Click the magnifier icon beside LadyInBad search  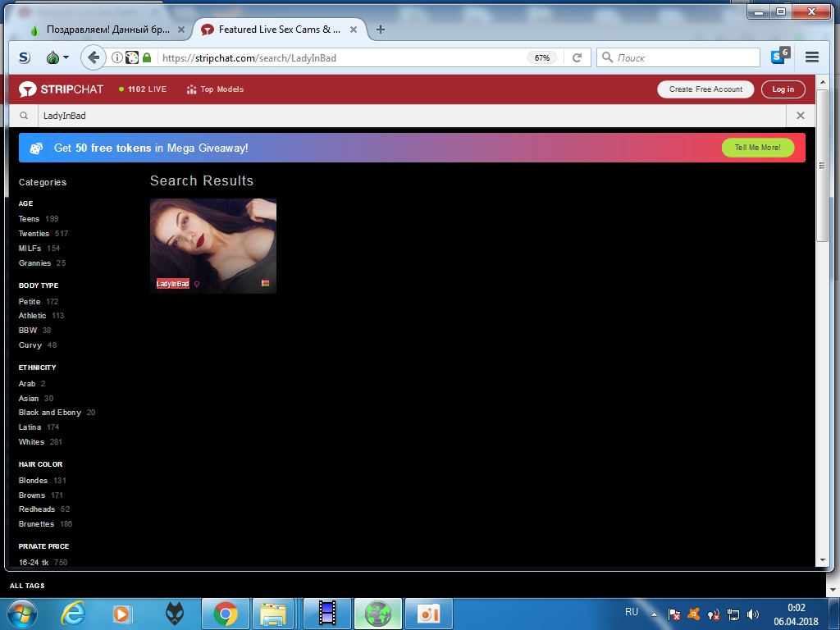pos(24,116)
